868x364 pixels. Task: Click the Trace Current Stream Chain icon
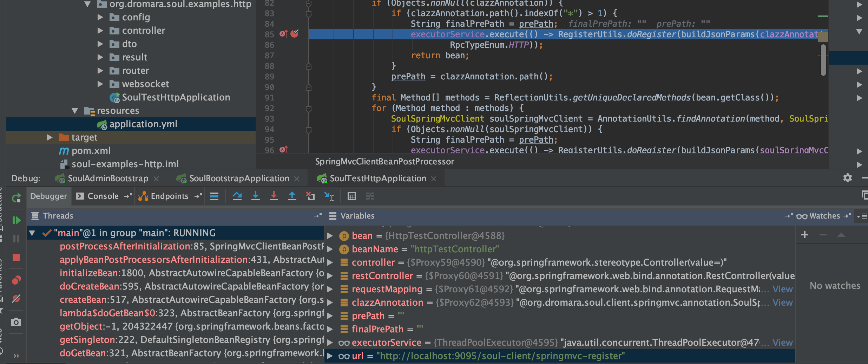click(370, 196)
